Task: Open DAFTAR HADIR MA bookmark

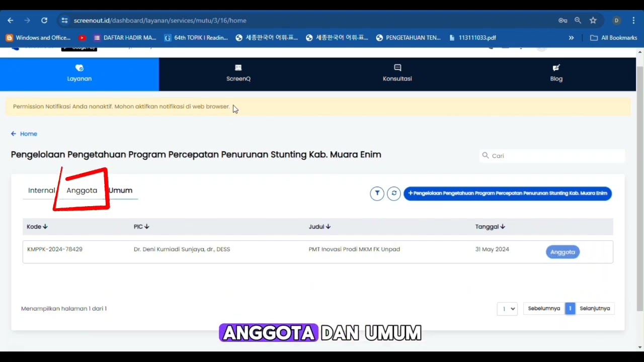Action: point(125,38)
